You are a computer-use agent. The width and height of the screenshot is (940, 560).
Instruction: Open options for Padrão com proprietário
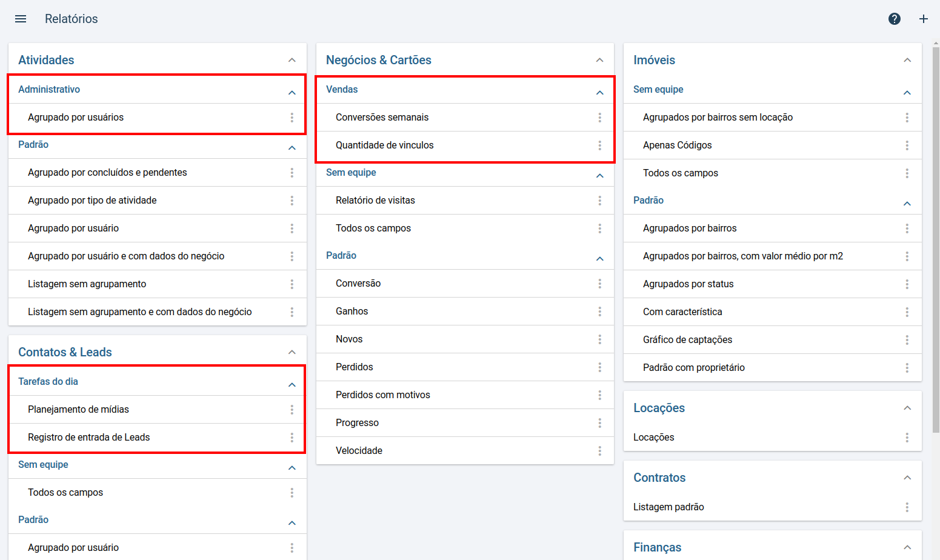(907, 368)
